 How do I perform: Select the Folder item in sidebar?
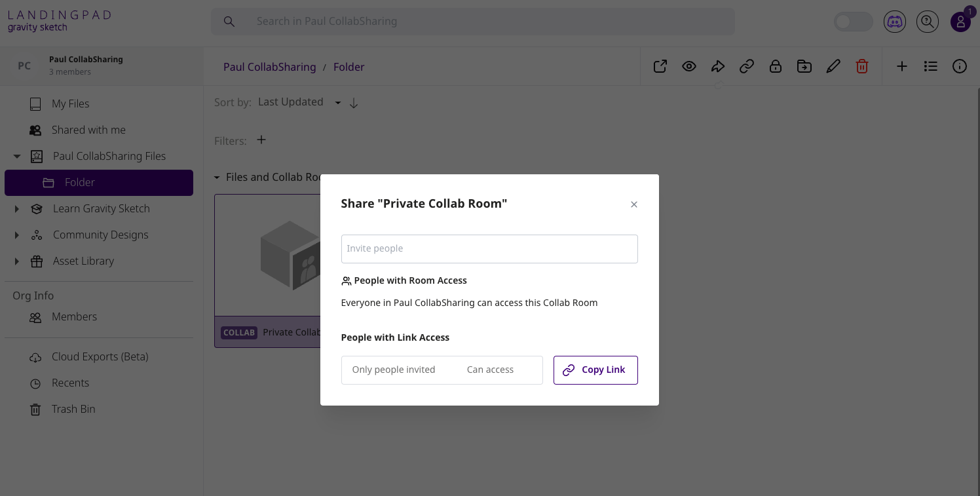point(99,183)
